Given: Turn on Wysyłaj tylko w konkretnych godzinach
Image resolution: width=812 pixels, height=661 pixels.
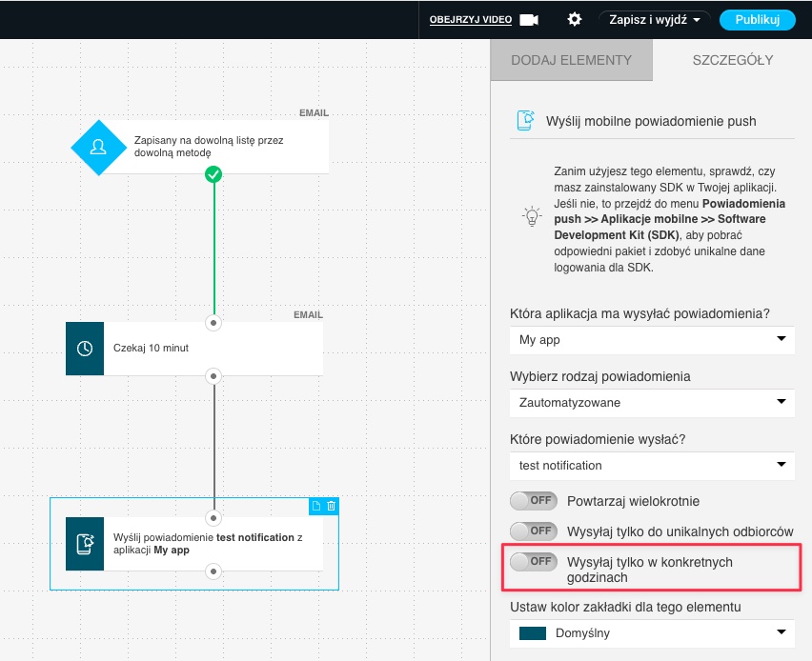Looking at the screenshot, I should tap(534, 561).
